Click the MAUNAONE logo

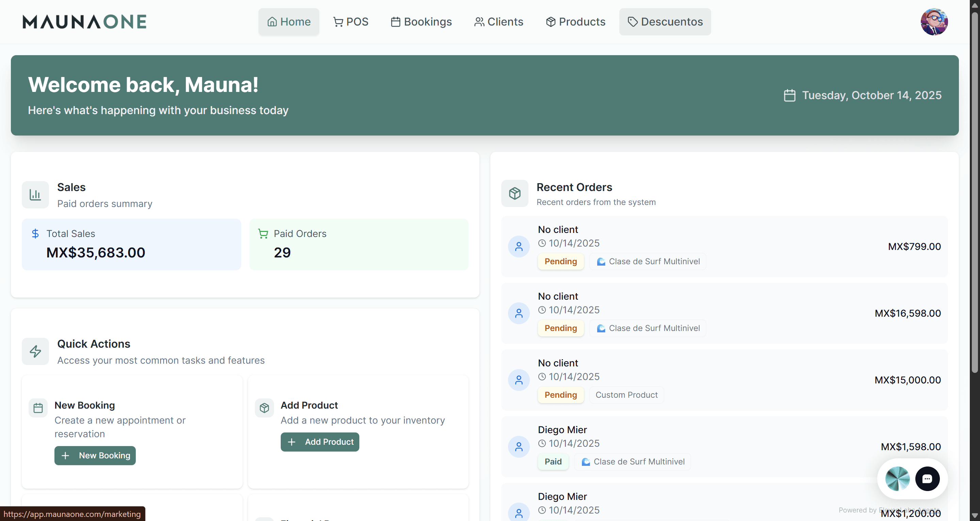tap(84, 22)
